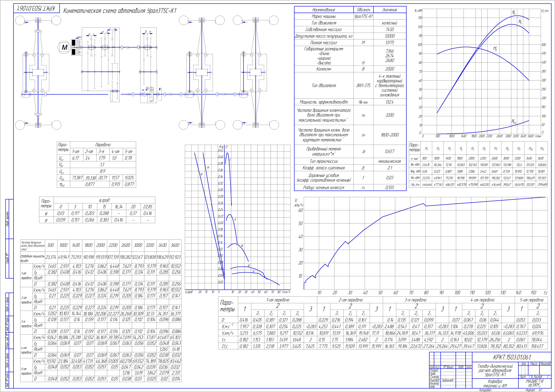The height and width of the screenshot is (392, 555).
Task: Click the 'V, км/ч' axis label of acceleration graph
Action: coord(299,203)
